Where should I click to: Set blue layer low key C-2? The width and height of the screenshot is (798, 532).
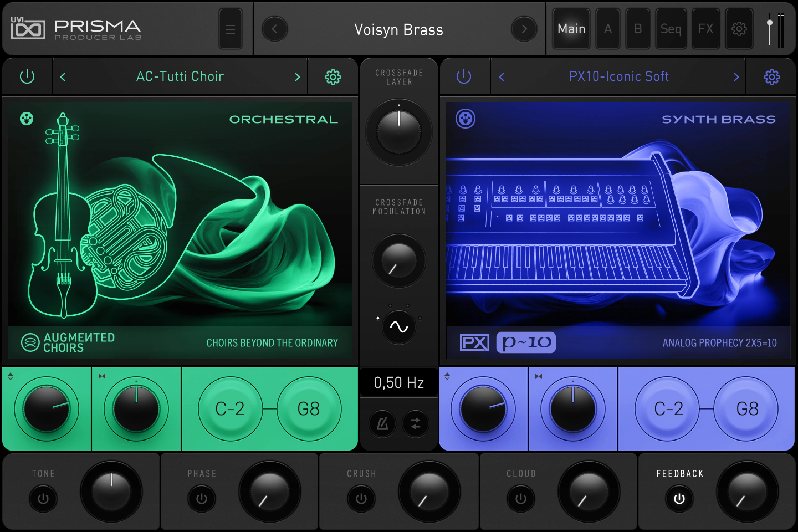(667, 409)
